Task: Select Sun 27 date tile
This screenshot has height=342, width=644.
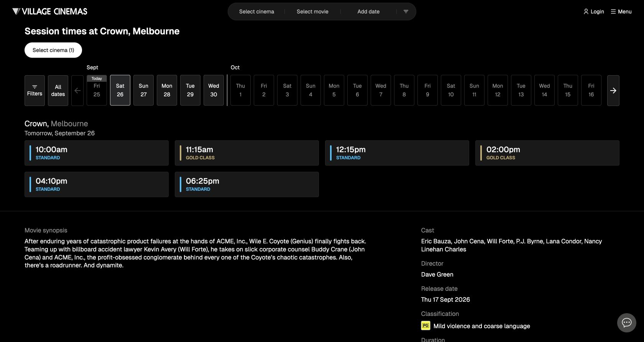Action: point(143,90)
